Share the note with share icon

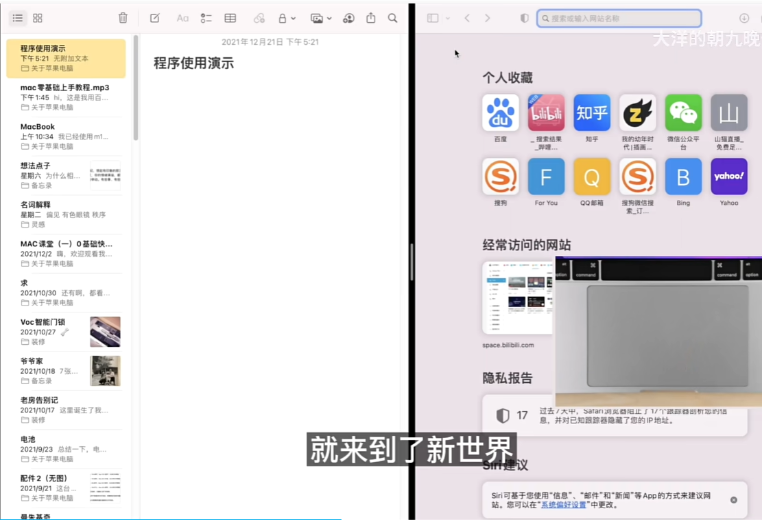(x=371, y=18)
